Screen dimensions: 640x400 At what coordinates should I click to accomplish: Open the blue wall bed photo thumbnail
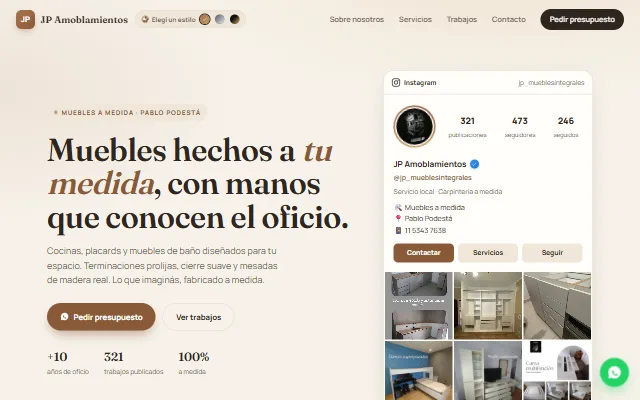click(x=419, y=371)
